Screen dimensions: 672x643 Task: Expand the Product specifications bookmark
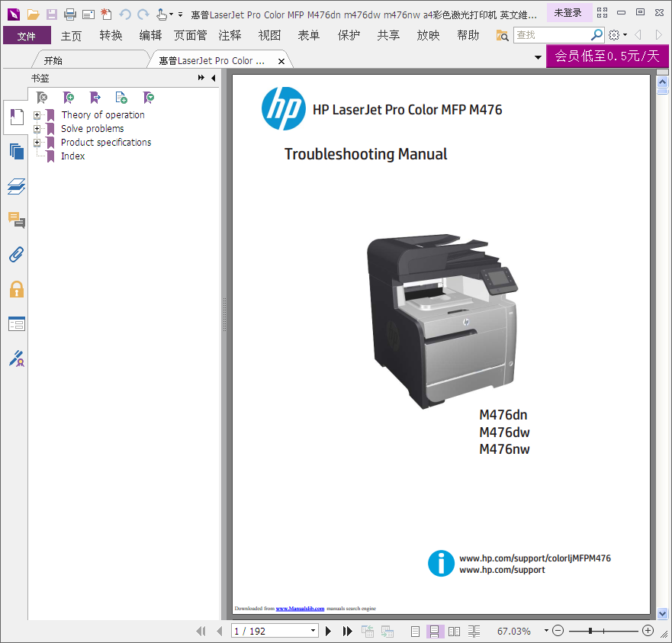(37, 143)
